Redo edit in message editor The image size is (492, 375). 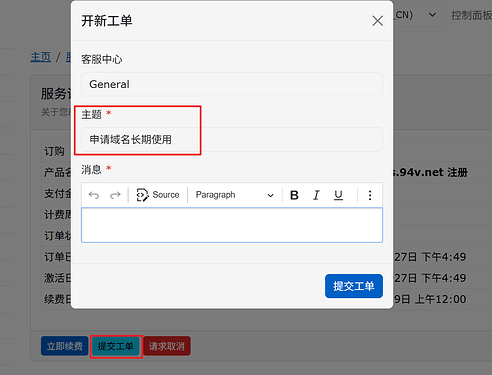click(115, 195)
